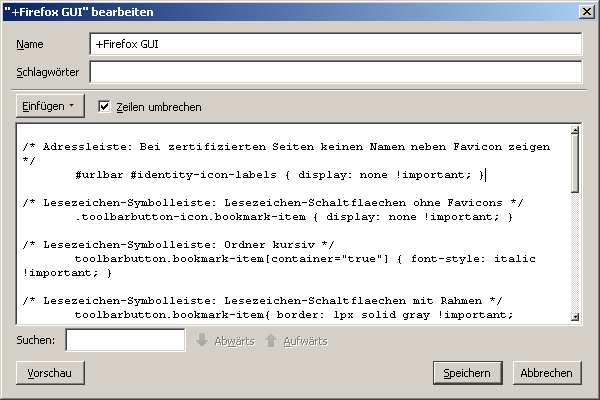
Task: Click the Suchen search field
Action: tap(125, 341)
